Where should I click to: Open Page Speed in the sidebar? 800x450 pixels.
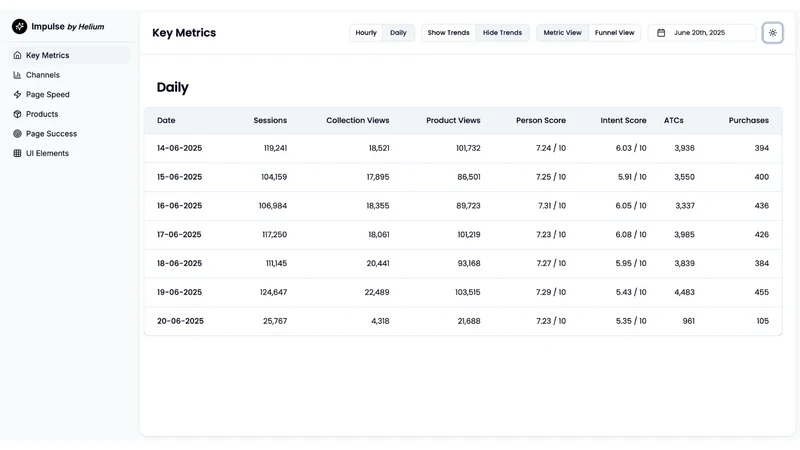click(x=70, y=94)
